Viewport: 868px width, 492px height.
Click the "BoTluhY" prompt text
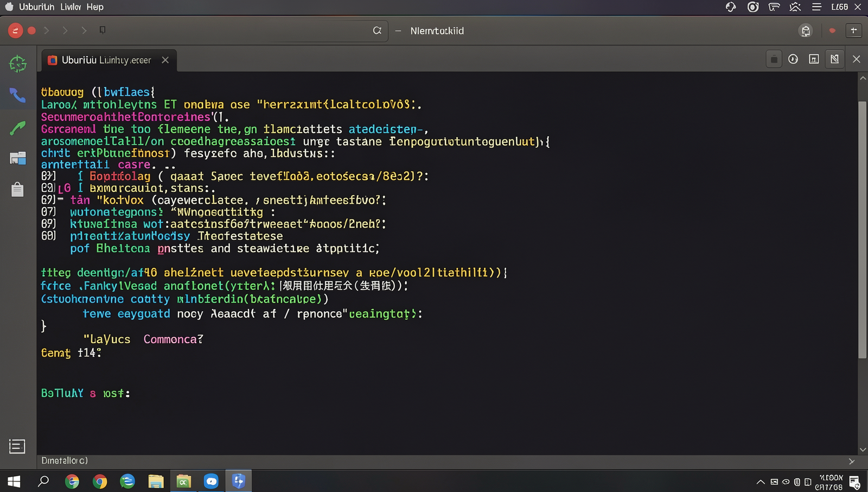(62, 393)
